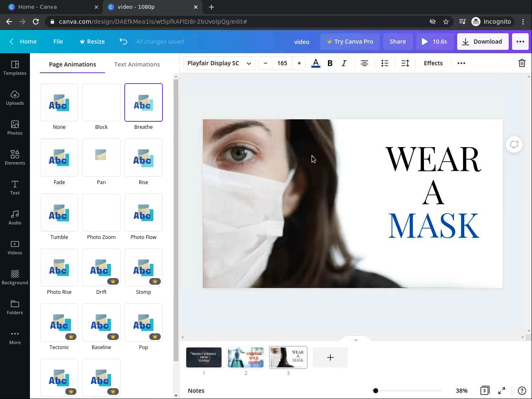Toggle bold formatting
This screenshot has height=399, width=532.
coord(330,63)
